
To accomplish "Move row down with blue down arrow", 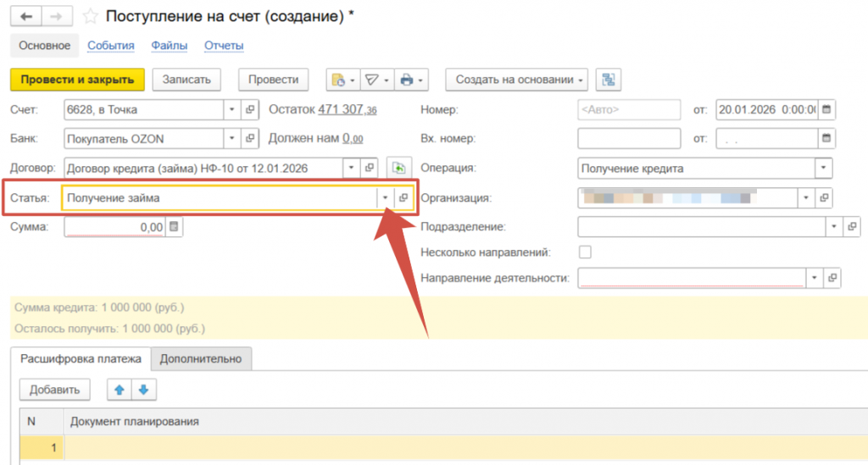I will click(143, 390).
